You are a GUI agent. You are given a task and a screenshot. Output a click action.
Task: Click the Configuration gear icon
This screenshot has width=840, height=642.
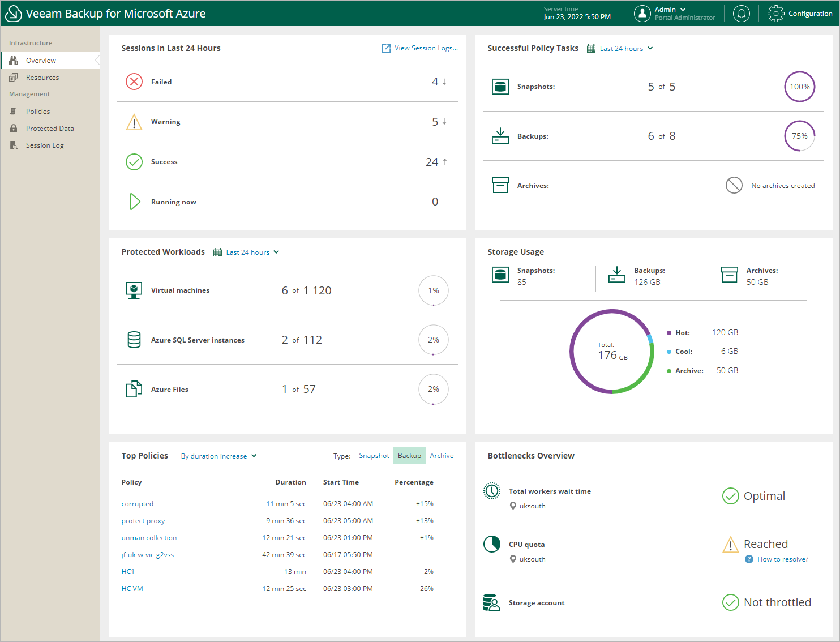pyautogui.click(x=775, y=14)
